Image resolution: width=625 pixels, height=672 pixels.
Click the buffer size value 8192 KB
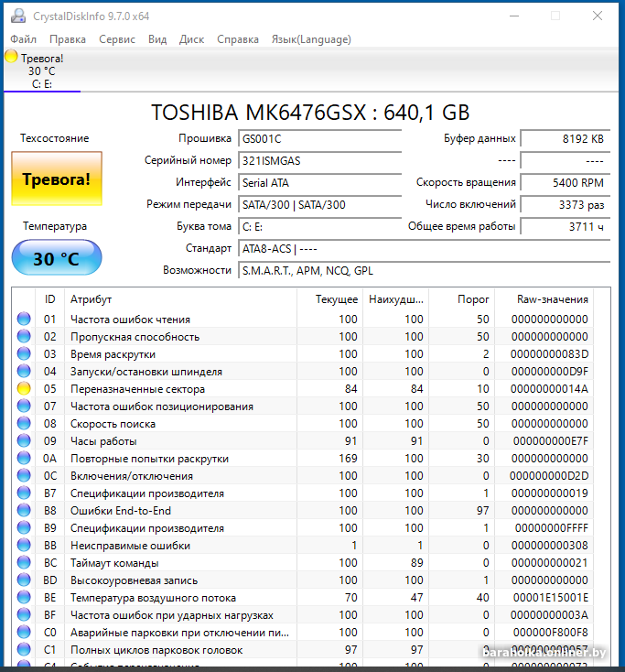pos(566,139)
